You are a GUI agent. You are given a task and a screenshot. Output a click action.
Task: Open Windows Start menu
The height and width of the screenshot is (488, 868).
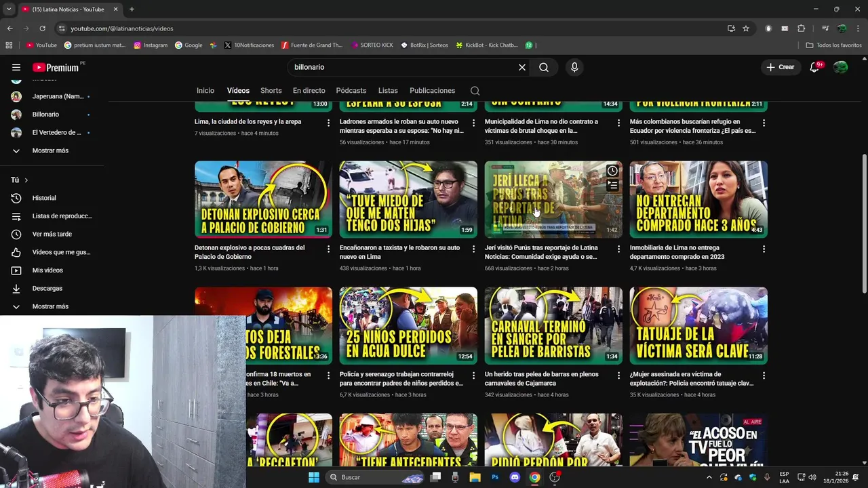click(313, 477)
